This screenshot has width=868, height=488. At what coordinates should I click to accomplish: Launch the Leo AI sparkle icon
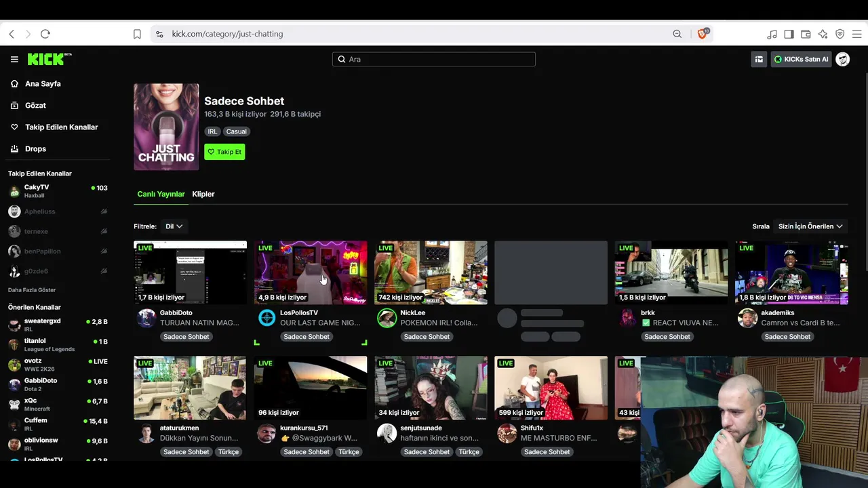[x=823, y=34]
